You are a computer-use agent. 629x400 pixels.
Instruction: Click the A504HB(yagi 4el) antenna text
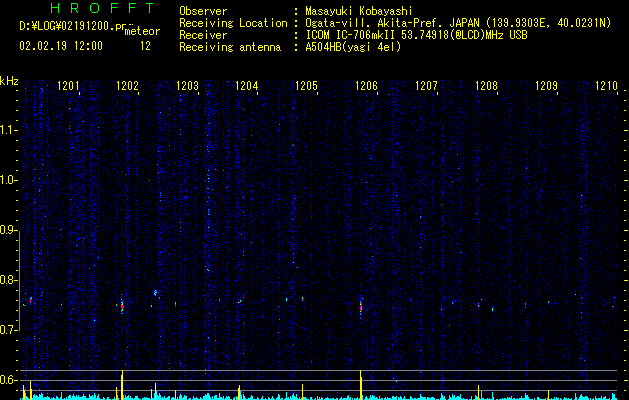(353, 47)
